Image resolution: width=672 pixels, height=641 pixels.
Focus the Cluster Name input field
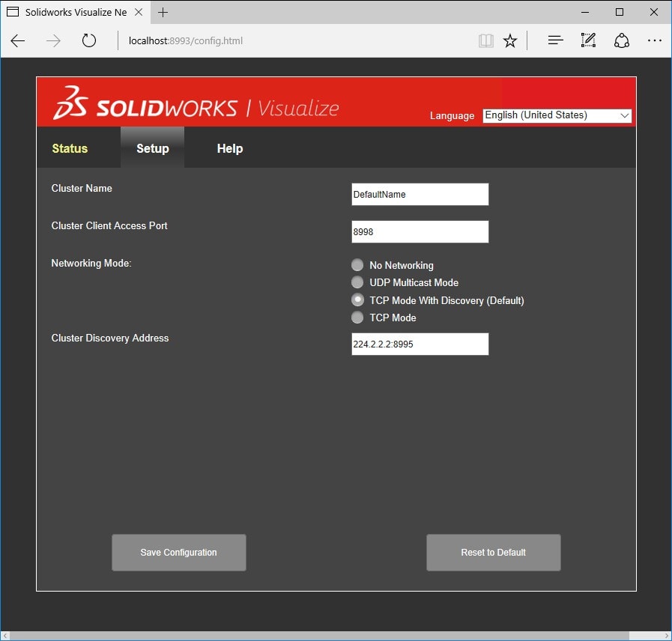[x=420, y=195]
